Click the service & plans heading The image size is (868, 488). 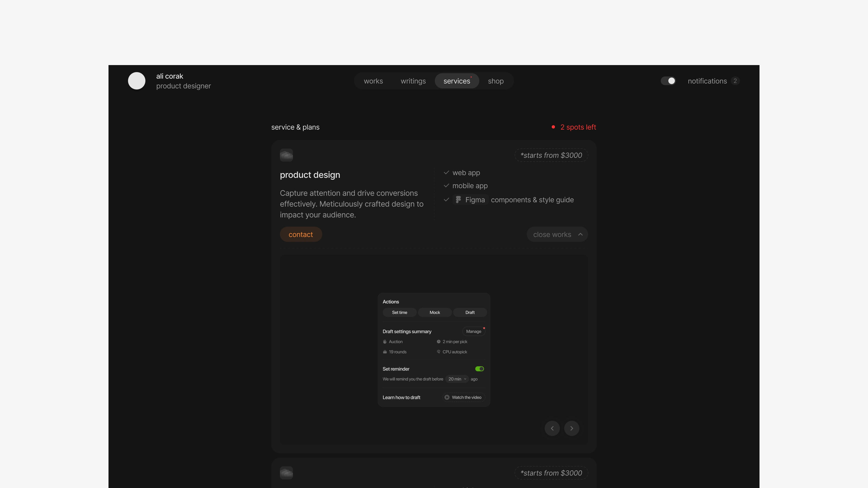(x=295, y=127)
